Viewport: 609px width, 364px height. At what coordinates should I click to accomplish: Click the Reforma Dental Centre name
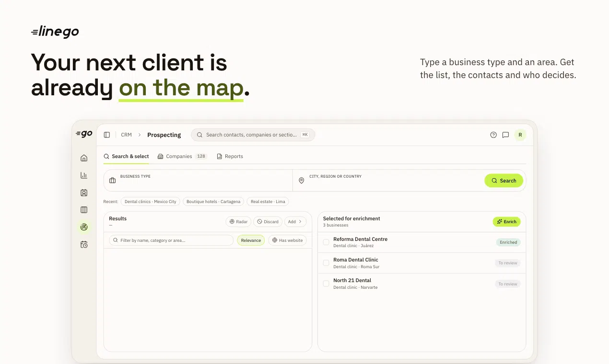pyautogui.click(x=361, y=239)
